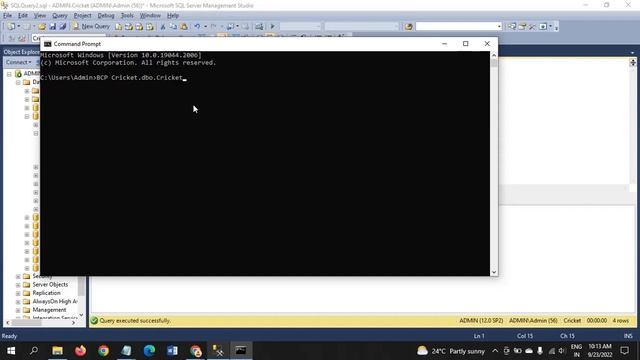Select the Replication tree item
Viewport: 640px width, 360px height.
point(46,293)
